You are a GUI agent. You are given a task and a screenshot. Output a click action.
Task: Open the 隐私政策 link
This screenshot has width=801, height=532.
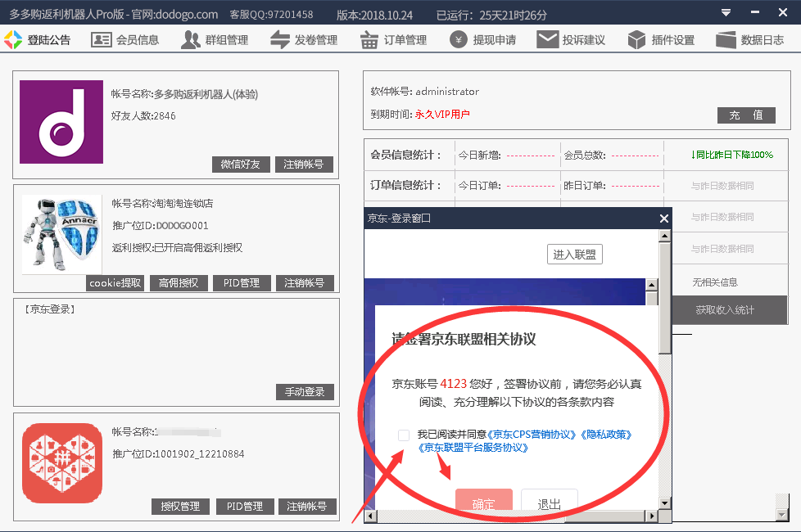pos(606,435)
